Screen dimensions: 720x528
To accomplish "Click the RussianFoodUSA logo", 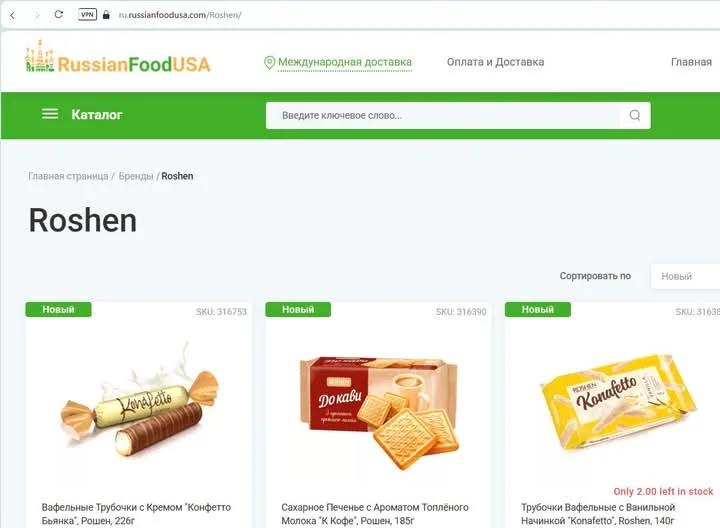I will click(x=118, y=57).
